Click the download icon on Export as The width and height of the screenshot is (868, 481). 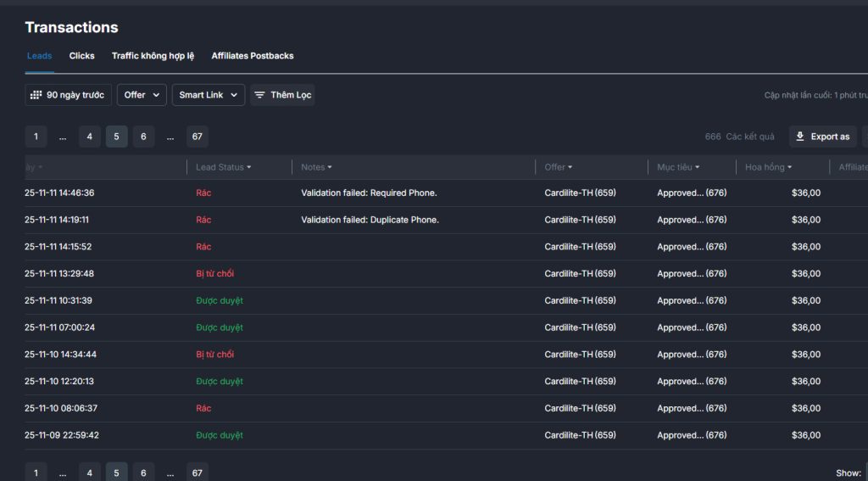(x=799, y=137)
